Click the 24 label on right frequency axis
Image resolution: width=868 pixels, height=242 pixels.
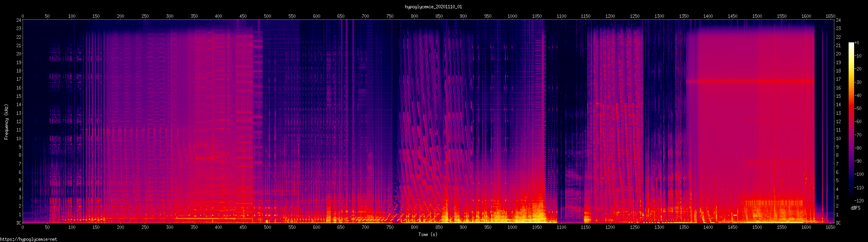pos(838,20)
